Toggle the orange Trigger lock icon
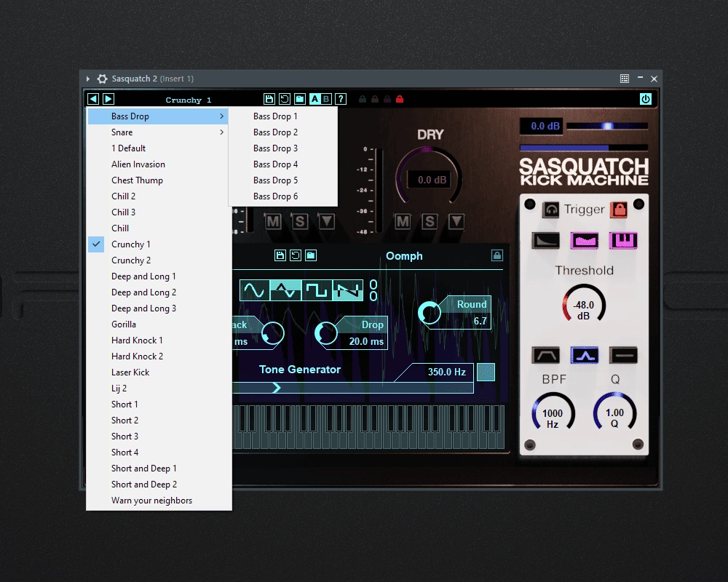The width and height of the screenshot is (728, 582). point(619,210)
